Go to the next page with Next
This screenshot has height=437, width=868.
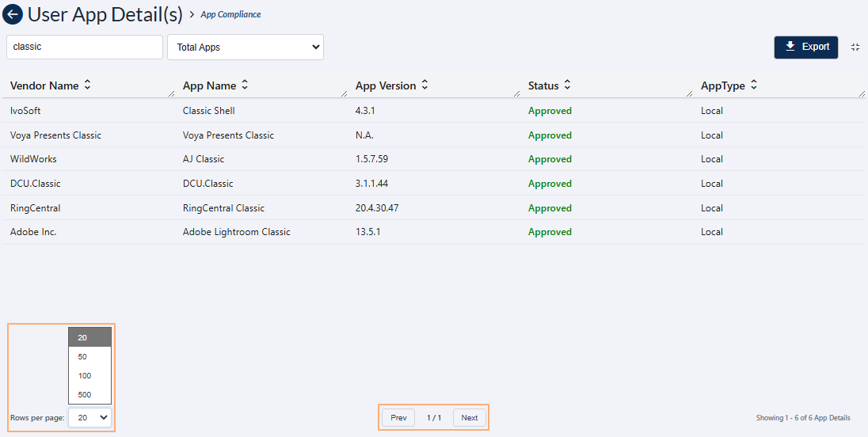click(470, 418)
